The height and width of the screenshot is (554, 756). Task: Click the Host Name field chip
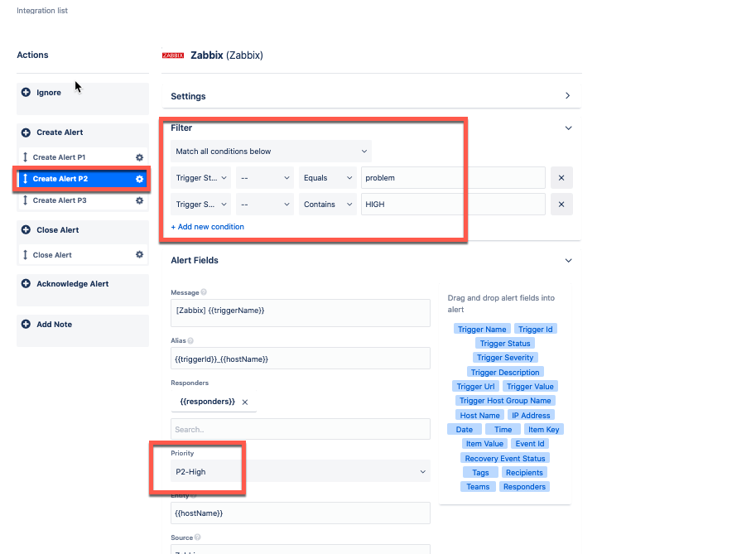point(479,415)
